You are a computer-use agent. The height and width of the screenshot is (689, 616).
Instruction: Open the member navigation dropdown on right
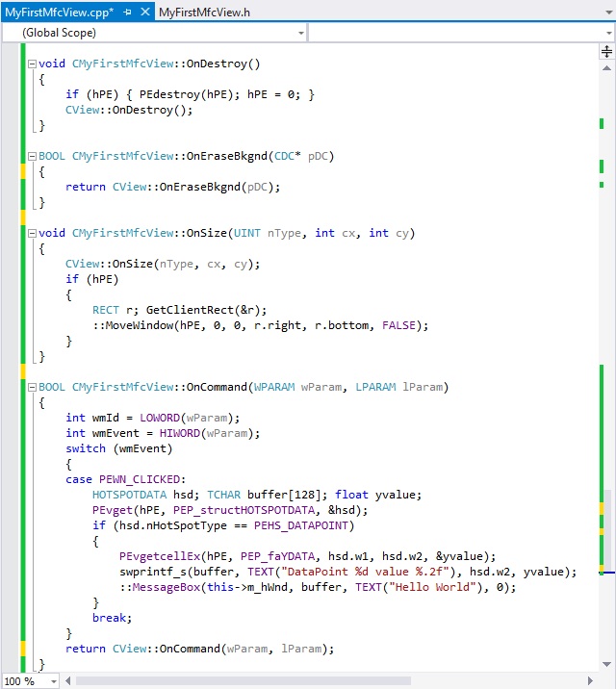tap(461, 33)
